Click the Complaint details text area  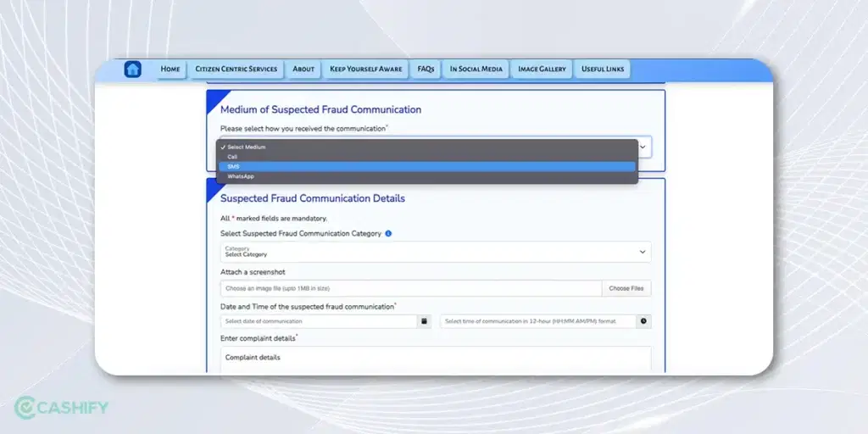[x=436, y=359]
